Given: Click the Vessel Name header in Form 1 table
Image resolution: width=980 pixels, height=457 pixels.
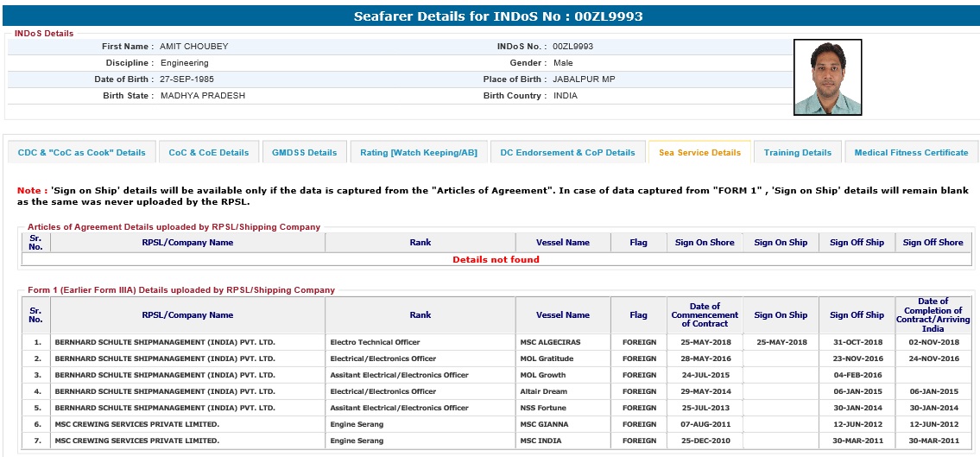Looking at the screenshot, I should [x=562, y=315].
